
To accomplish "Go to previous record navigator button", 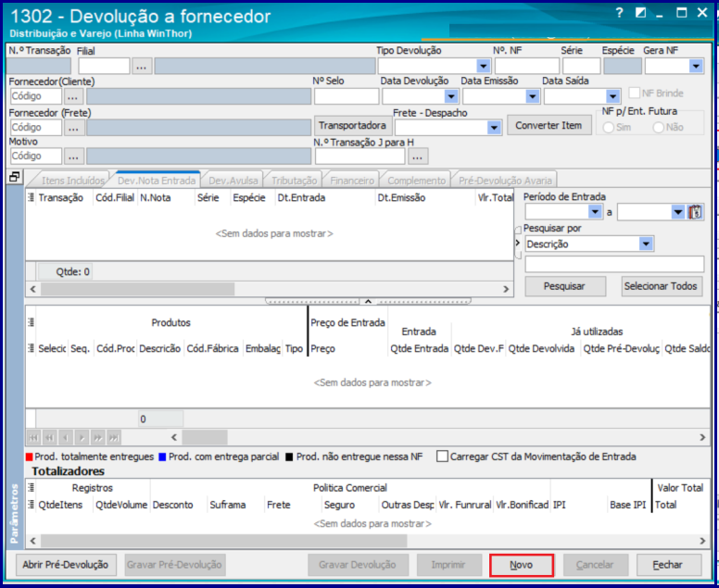I will (66, 438).
